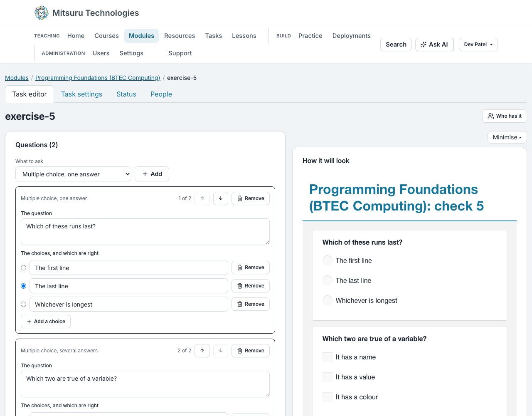532x416 pixels.
Task: Choose 'The last line' in the preview
Action: pos(328,280)
